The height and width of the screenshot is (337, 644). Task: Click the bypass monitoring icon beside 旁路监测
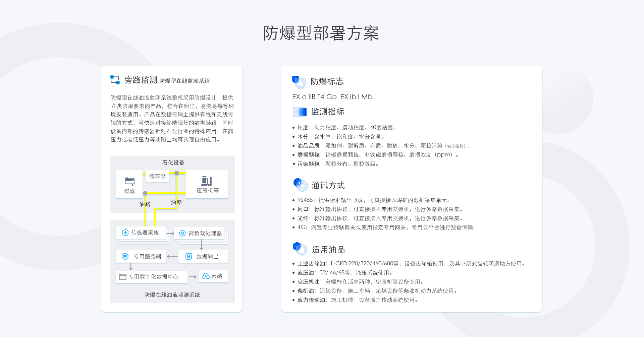point(115,80)
